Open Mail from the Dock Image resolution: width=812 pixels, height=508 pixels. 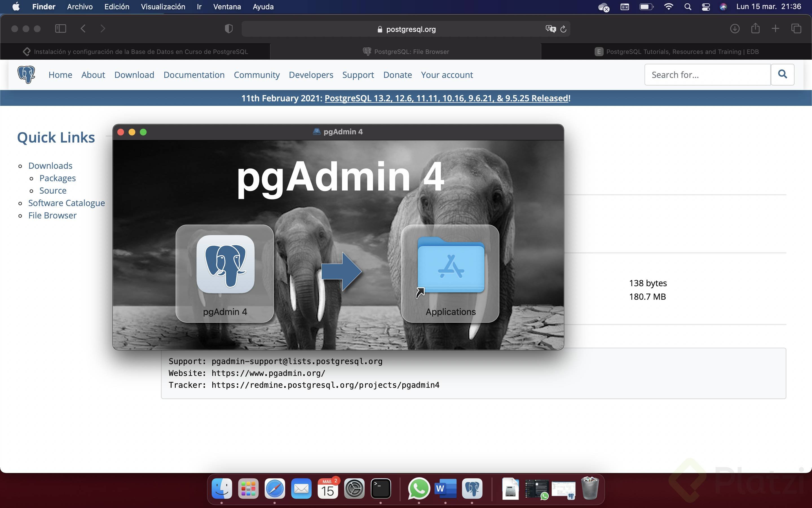pos(301,489)
